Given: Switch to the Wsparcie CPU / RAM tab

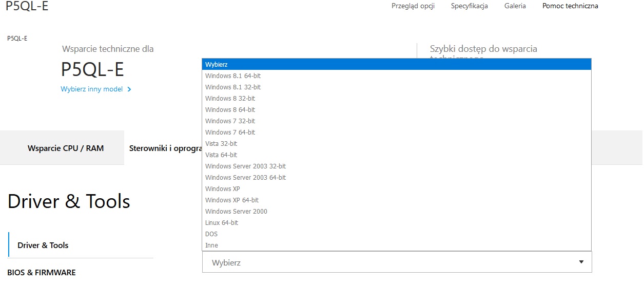Looking at the screenshot, I should pos(66,148).
